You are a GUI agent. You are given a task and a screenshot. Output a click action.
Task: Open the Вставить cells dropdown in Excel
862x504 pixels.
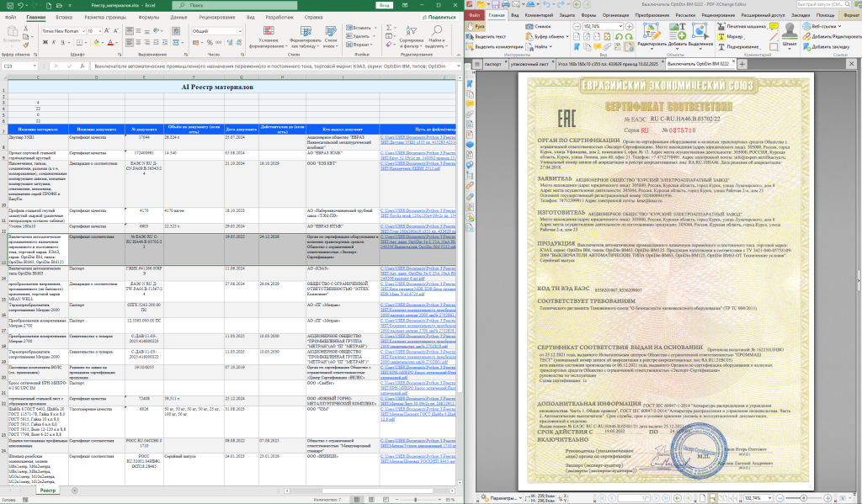click(361, 28)
